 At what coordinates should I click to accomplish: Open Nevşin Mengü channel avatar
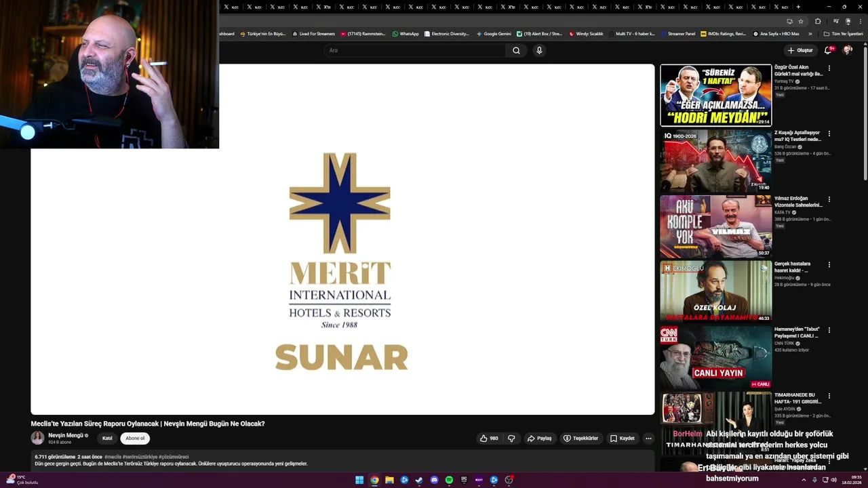pyautogui.click(x=37, y=438)
